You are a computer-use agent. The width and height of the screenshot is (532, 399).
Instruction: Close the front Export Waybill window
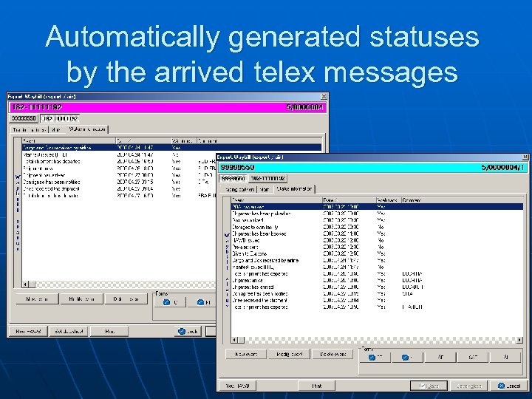coord(525,157)
